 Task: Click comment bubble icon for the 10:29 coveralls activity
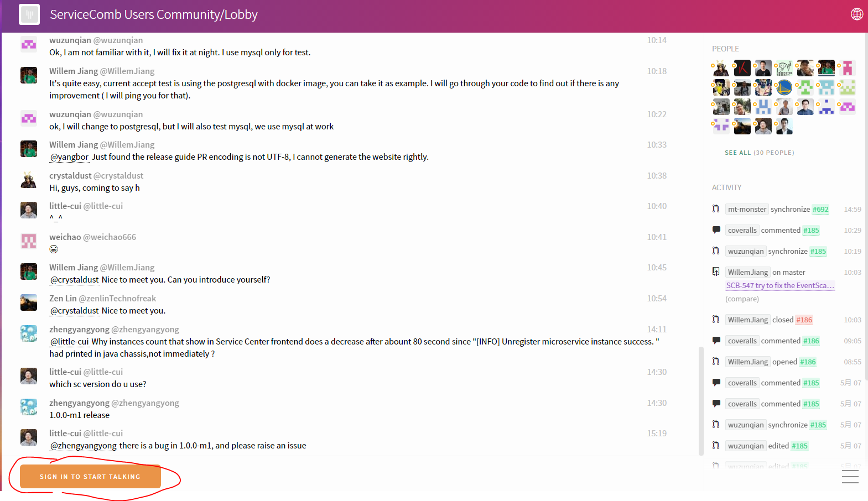click(x=716, y=230)
